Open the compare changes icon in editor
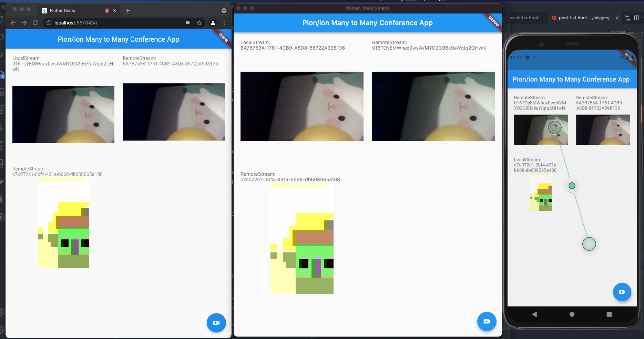Viewport: 644px width, 339px height. tap(627, 18)
